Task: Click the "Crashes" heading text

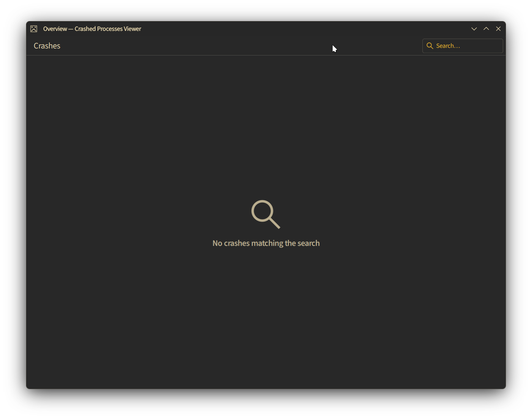Action: [x=47, y=46]
